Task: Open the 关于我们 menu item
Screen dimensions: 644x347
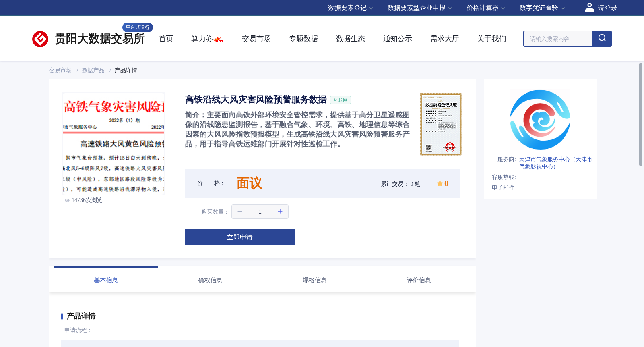Action: pyautogui.click(x=492, y=39)
